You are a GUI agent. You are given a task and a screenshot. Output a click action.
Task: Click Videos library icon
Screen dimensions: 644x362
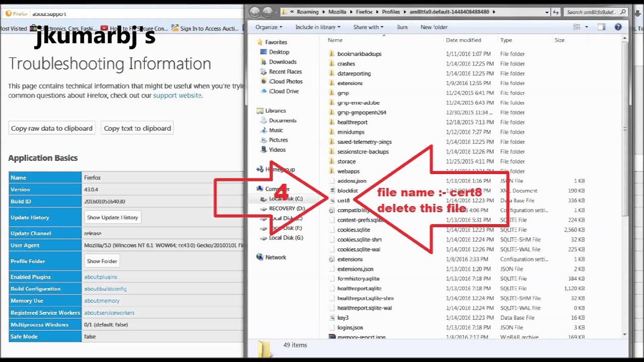[x=264, y=150]
